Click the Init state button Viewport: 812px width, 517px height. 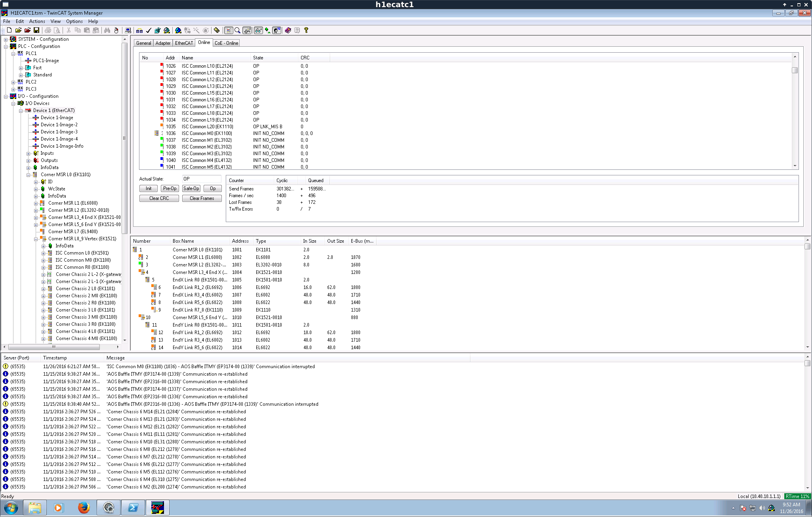point(149,188)
